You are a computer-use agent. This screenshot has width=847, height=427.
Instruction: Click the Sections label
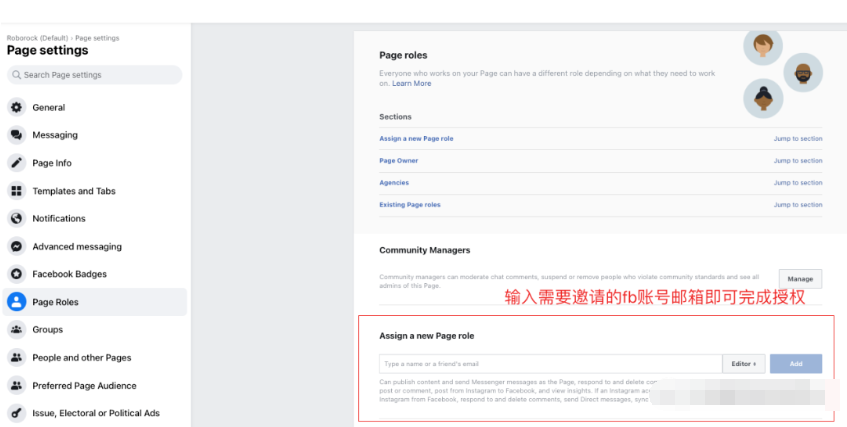tap(395, 117)
